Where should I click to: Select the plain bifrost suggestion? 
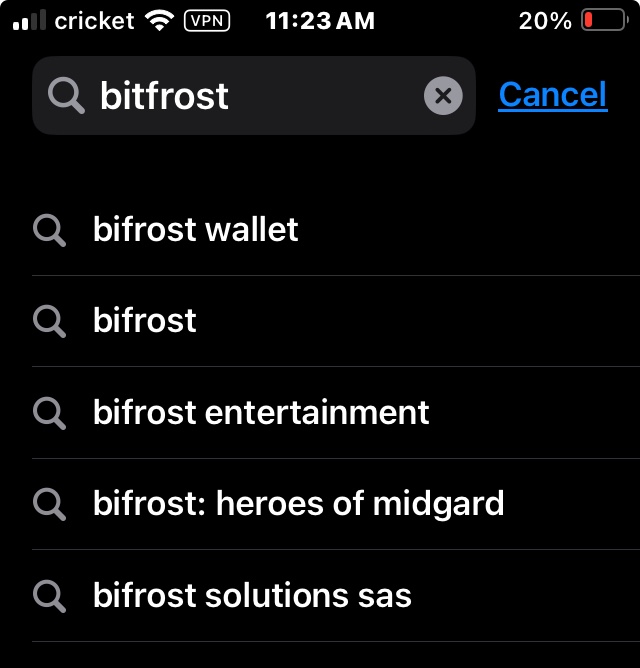(336, 321)
